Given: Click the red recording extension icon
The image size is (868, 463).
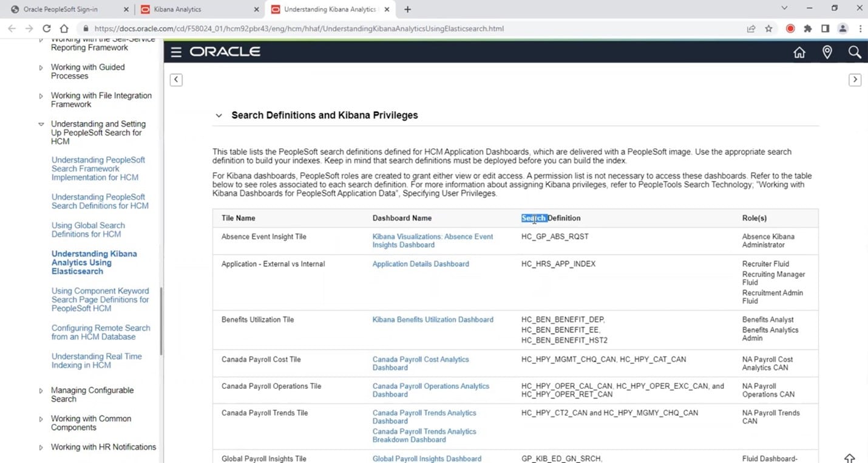Looking at the screenshot, I should coord(789,28).
